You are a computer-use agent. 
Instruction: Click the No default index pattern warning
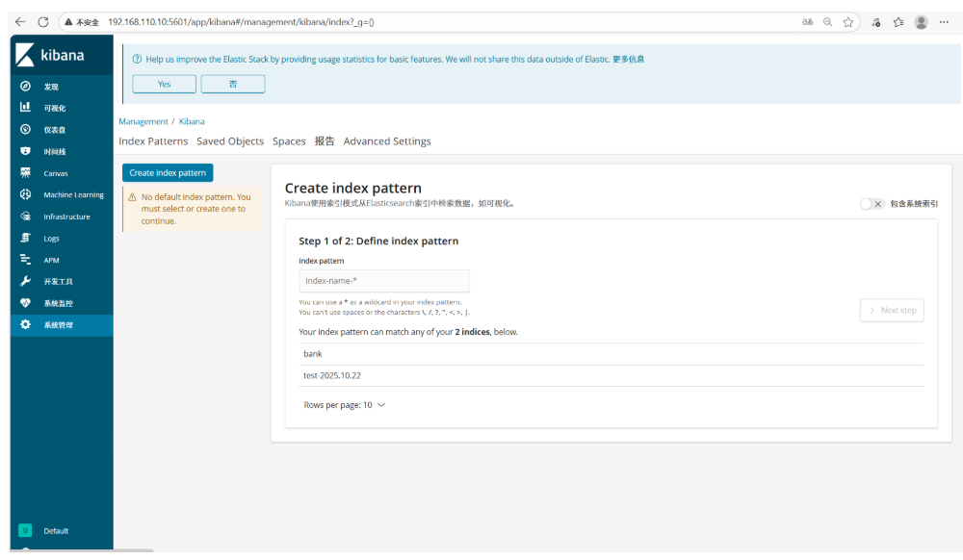click(193, 209)
